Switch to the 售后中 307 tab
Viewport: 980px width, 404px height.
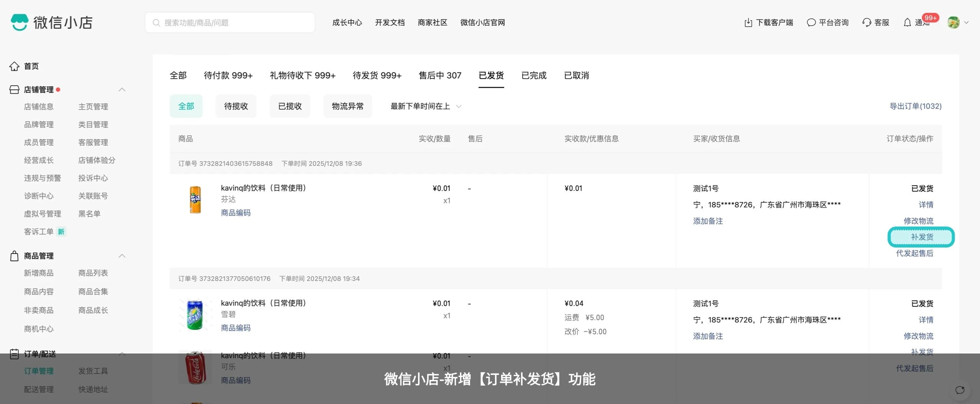click(440, 75)
